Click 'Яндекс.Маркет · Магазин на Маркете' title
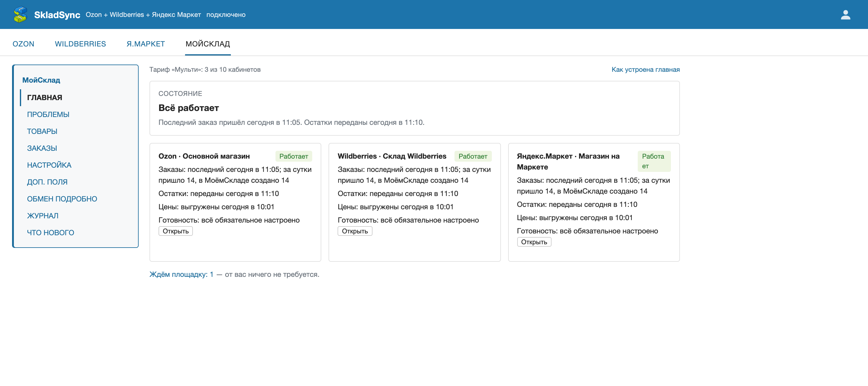 [568, 161]
